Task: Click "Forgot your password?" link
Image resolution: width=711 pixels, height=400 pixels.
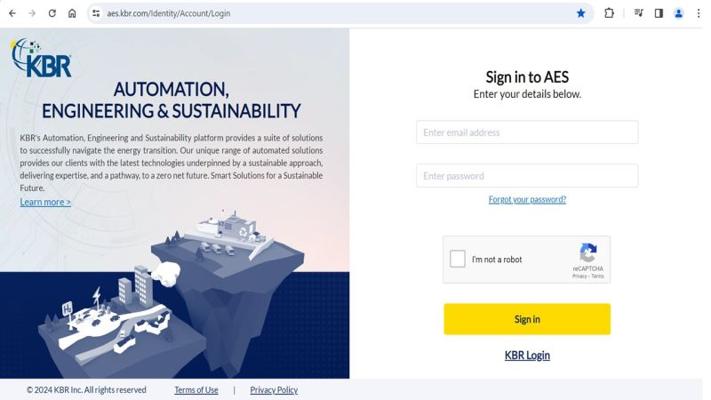Action: 527,200
